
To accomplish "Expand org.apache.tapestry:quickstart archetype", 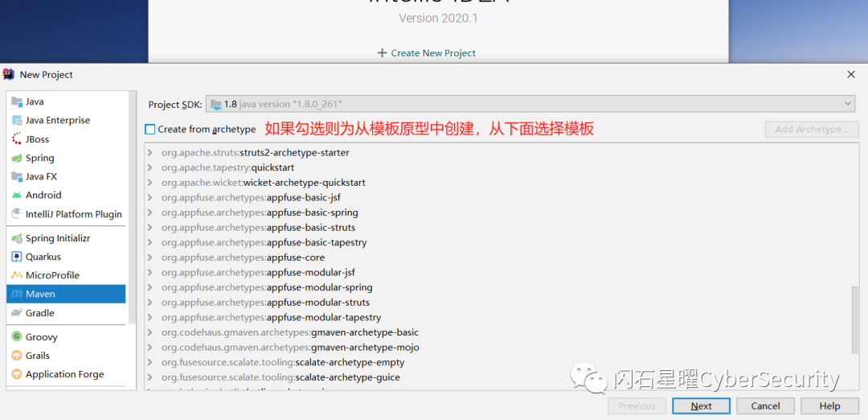I will tap(149, 167).
